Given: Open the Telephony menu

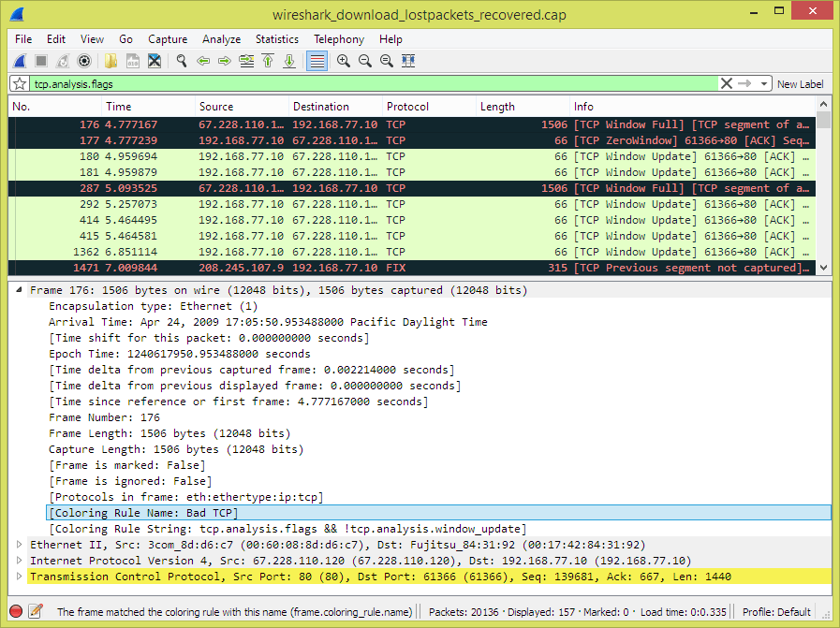Looking at the screenshot, I should [x=338, y=39].
